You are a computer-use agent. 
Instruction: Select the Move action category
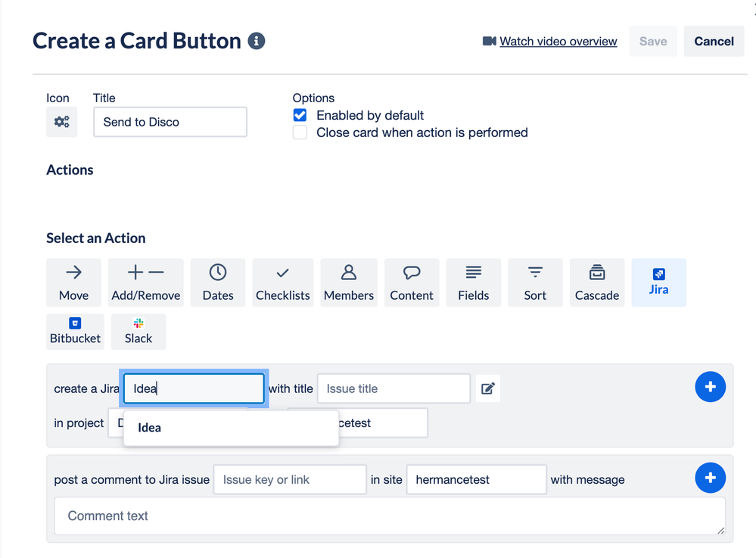73,282
